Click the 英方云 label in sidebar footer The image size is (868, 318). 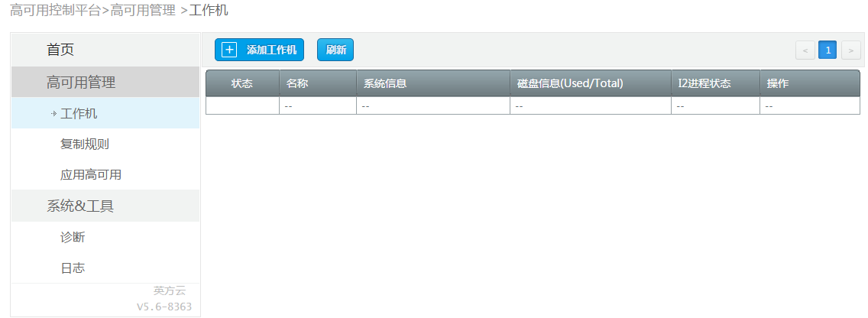[x=170, y=290]
